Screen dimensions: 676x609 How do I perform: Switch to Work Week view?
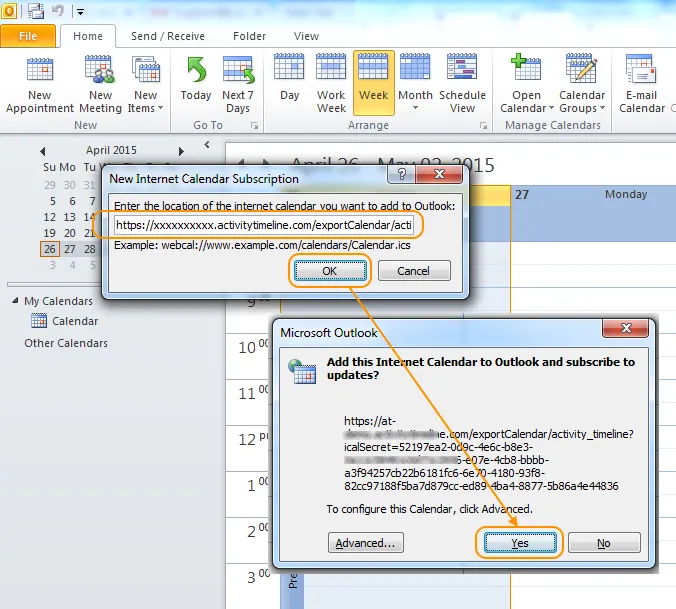[331, 84]
